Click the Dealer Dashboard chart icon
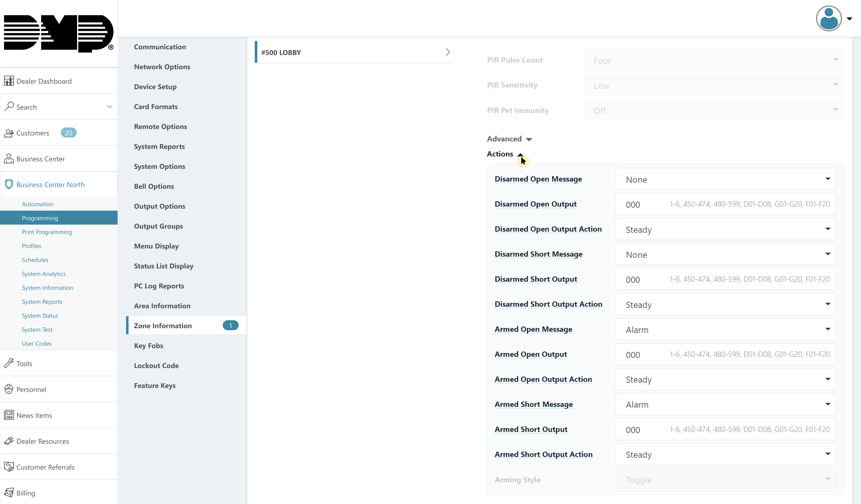The image size is (861, 504). click(x=9, y=81)
